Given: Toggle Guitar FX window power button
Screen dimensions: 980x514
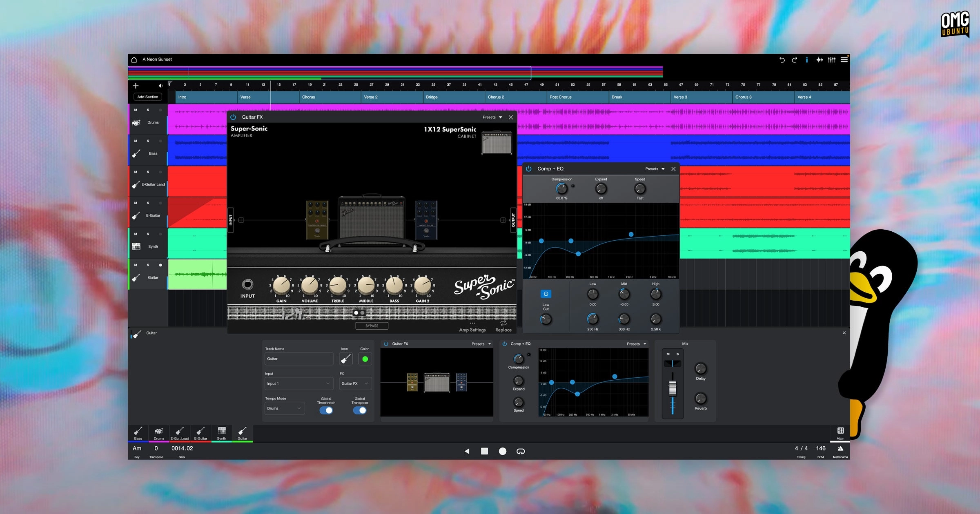Looking at the screenshot, I should click(233, 117).
